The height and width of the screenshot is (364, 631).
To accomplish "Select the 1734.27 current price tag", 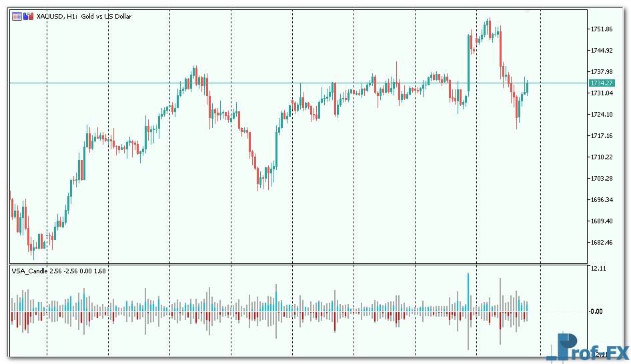I will click(x=601, y=83).
